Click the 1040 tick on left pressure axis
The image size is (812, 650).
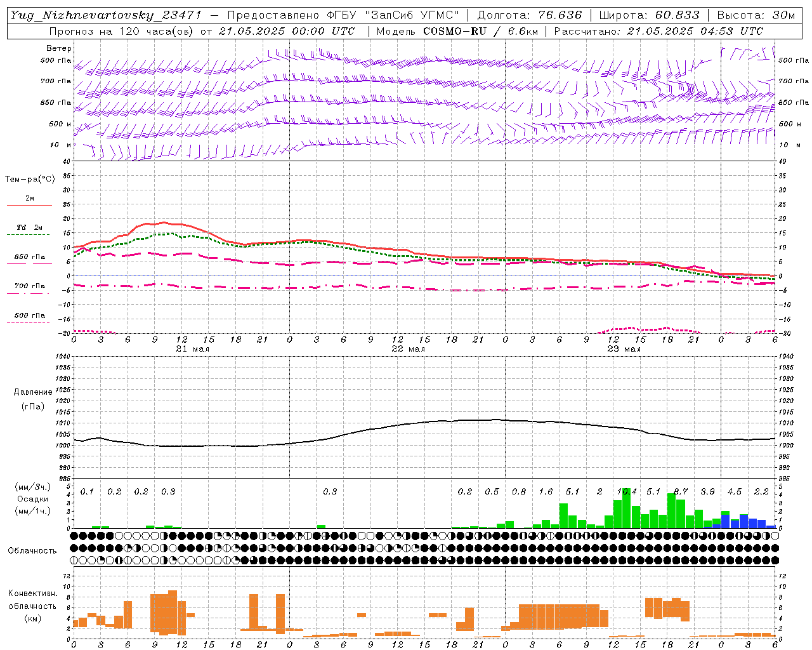[62, 356]
